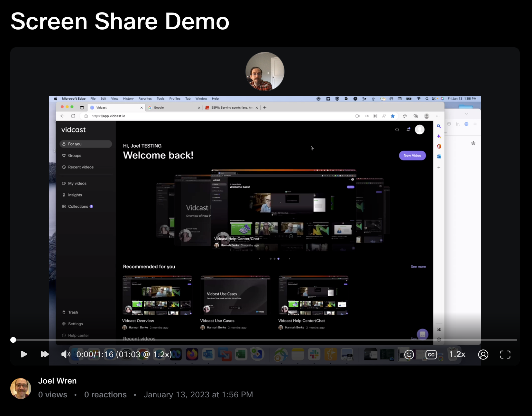This screenshot has height=416, width=532.
Task: Click the info badge next to Collections
Action: pyautogui.click(x=91, y=207)
